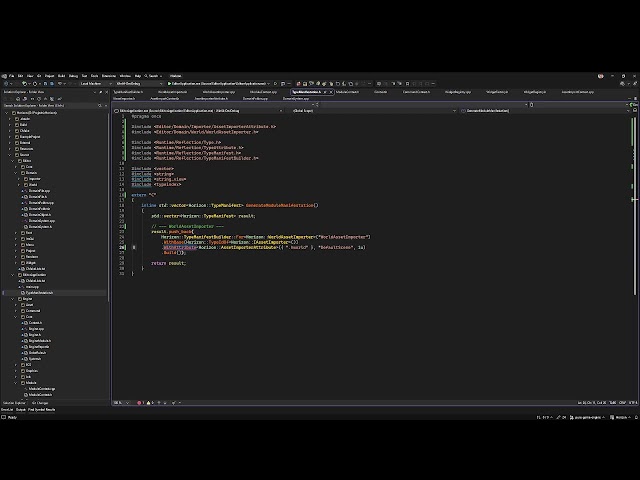Click the red Hot Reload flame icon

click(299, 84)
